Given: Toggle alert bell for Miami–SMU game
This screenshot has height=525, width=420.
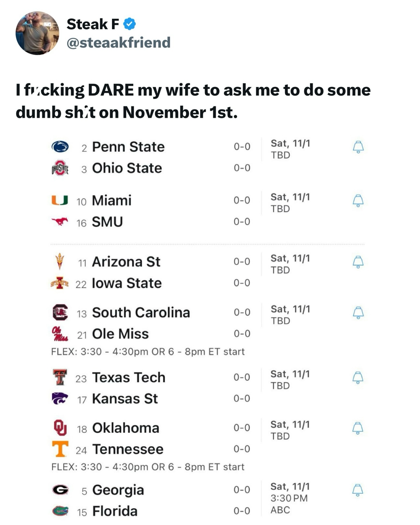Looking at the screenshot, I should [358, 201].
